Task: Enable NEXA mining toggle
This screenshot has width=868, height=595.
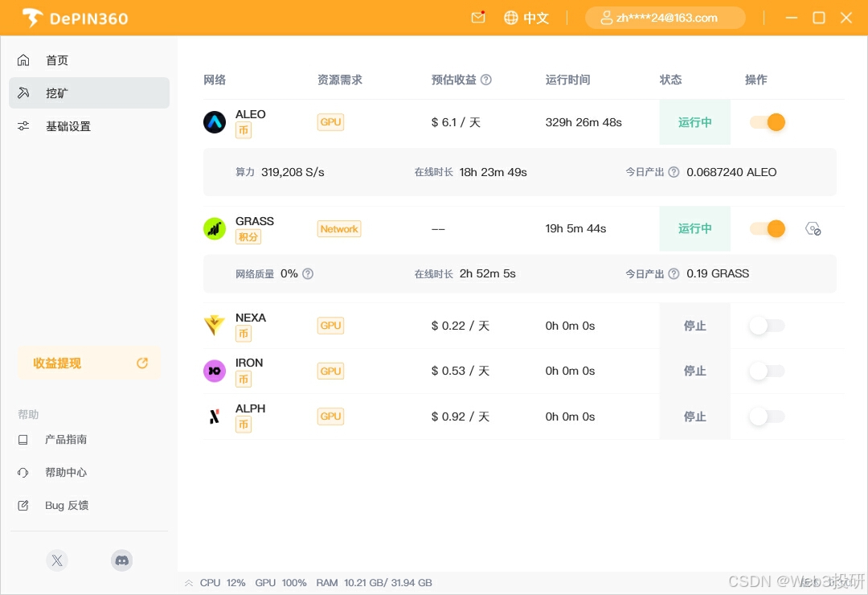Action: click(x=768, y=325)
